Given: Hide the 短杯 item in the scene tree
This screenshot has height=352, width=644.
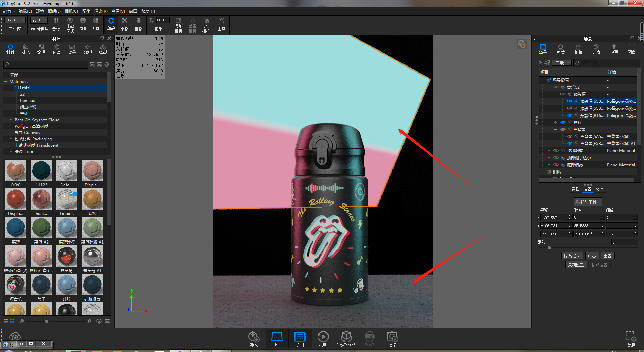Looking at the screenshot, I should tap(562, 122).
